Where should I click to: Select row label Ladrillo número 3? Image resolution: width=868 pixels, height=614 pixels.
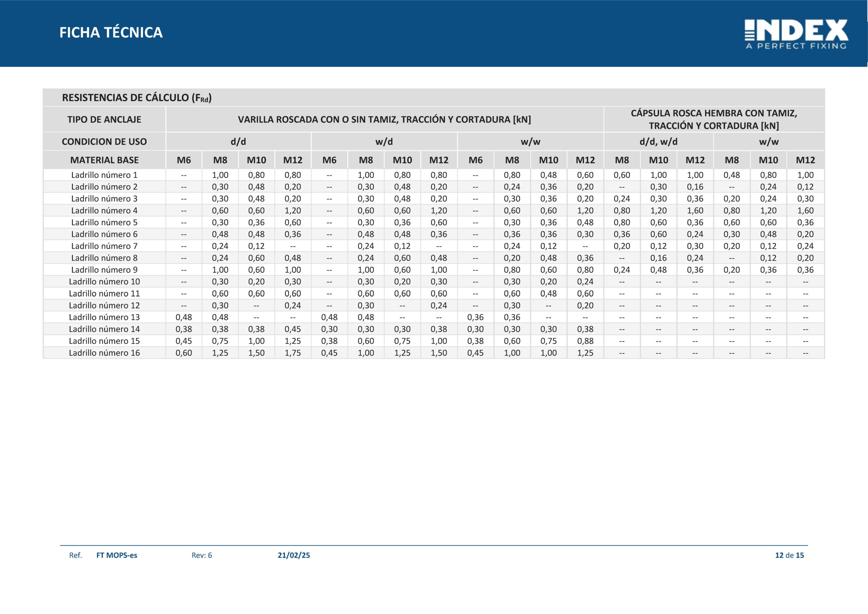pyautogui.click(x=104, y=198)
